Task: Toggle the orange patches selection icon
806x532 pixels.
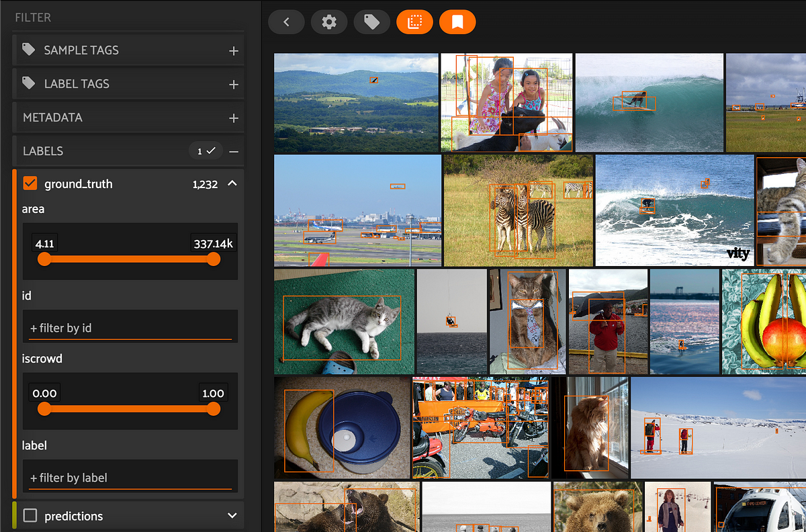Action: pyautogui.click(x=414, y=22)
